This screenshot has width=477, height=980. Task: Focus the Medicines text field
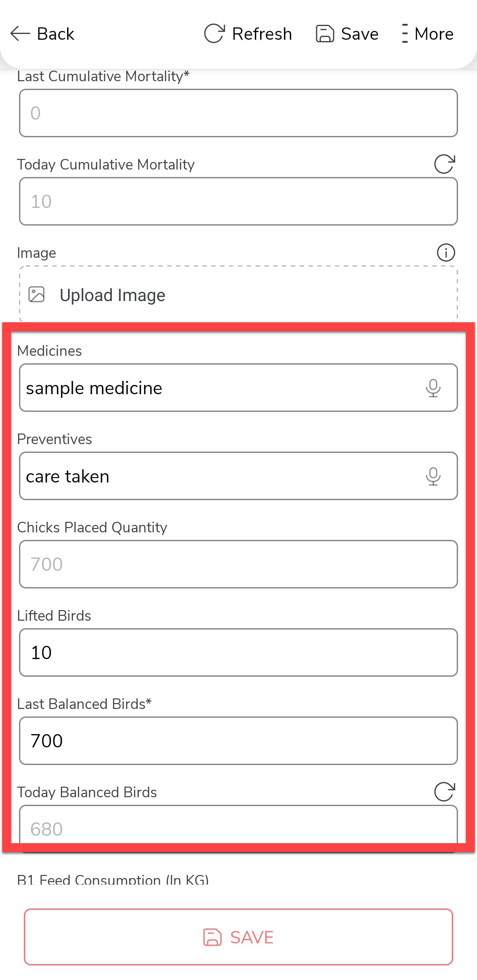[x=216, y=388]
